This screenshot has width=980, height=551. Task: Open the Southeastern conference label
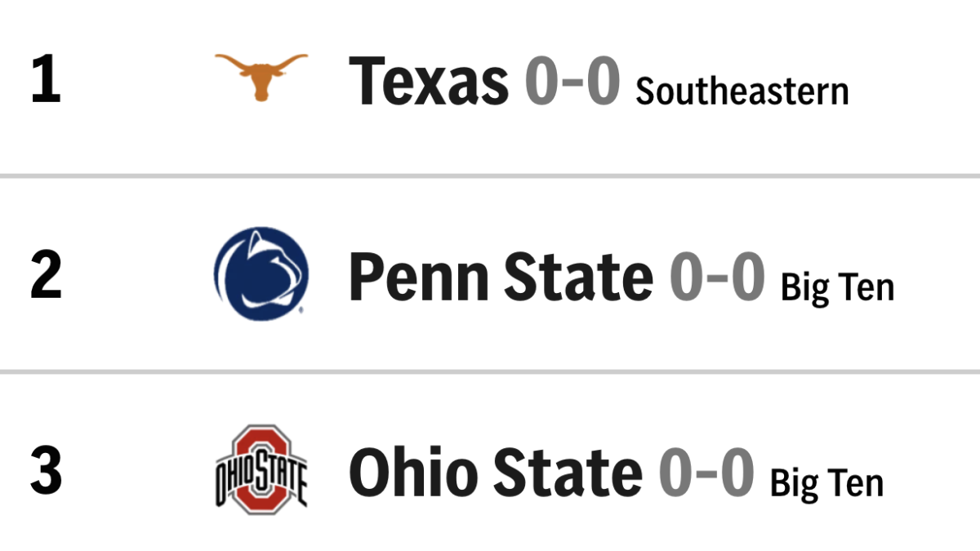coord(742,91)
